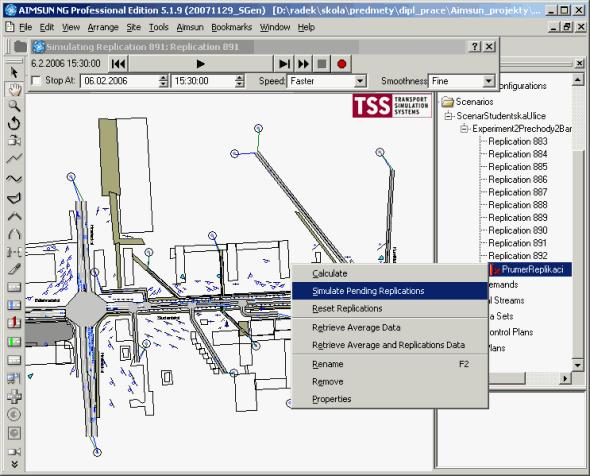Image resolution: width=590 pixels, height=476 pixels.
Task: Click the Stop At date spinner arrows
Action: pos(163,81)
